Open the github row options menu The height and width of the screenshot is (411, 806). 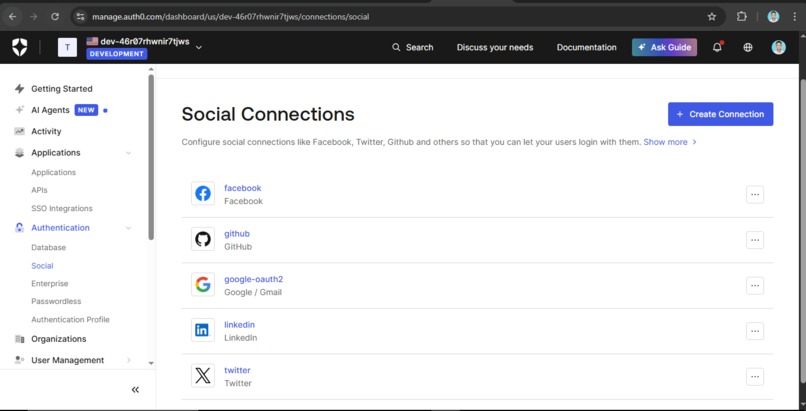(x=755, y=240)
